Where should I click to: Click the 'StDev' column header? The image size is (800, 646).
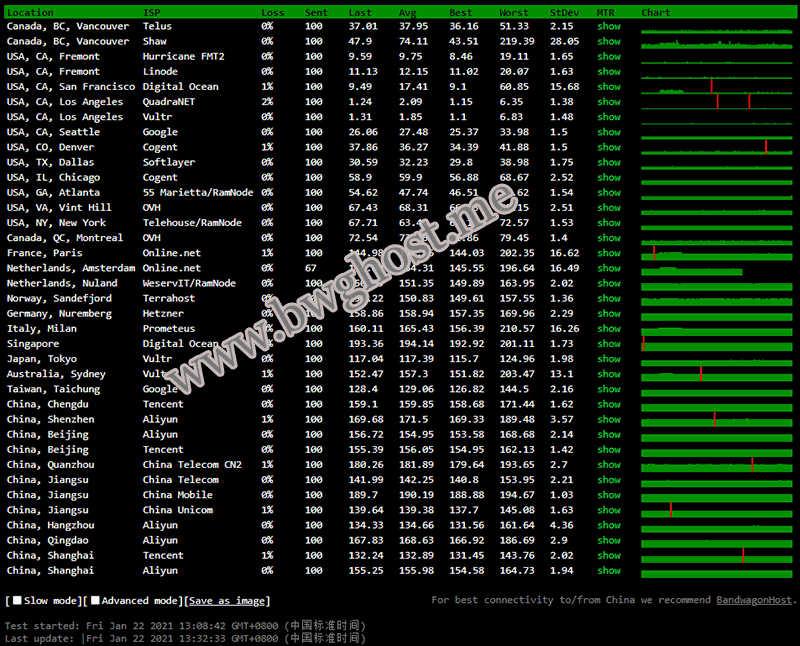(x=564, y=12)
